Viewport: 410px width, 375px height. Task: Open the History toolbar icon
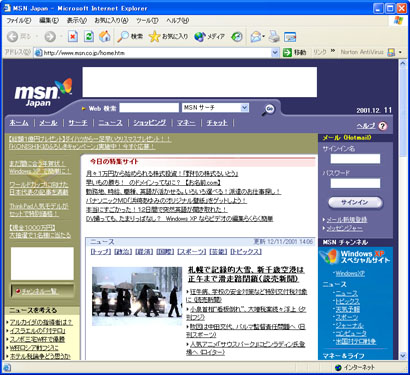[237, 37]
